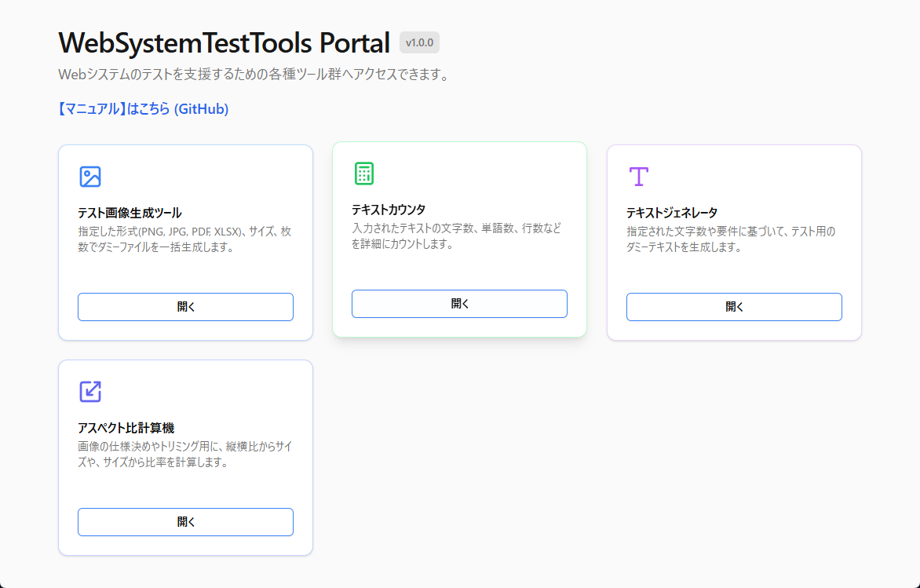Click the green calculator icon for テキストカウンタ
Screen dimensions: 920x588
click(364, 173)
